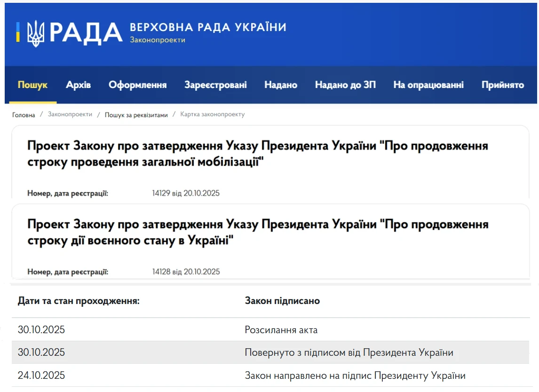Click the Ukrainian flag stripe in header
Image resolution: width=539 pixels, height=392 pixels.
click(x=18, y=33)
